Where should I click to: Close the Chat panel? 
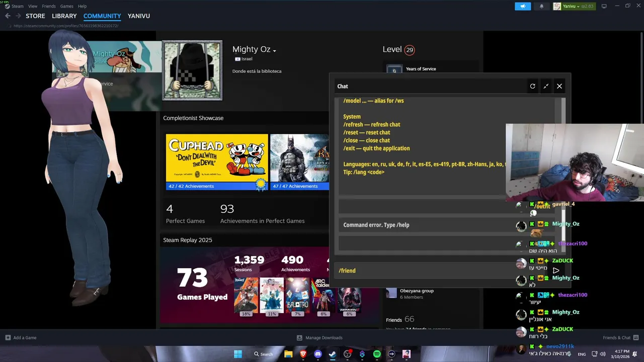point(559,86)
